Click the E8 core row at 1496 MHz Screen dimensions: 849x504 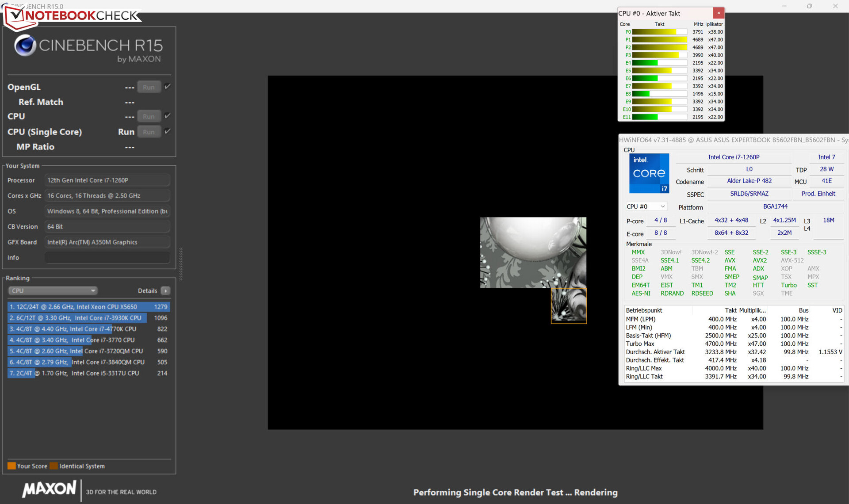coord(671,94)
